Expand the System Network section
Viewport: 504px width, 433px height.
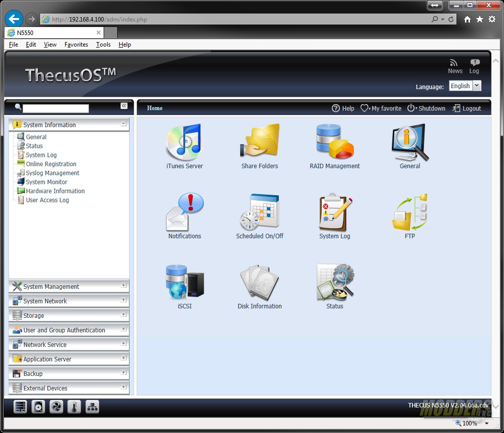(124, 300)
